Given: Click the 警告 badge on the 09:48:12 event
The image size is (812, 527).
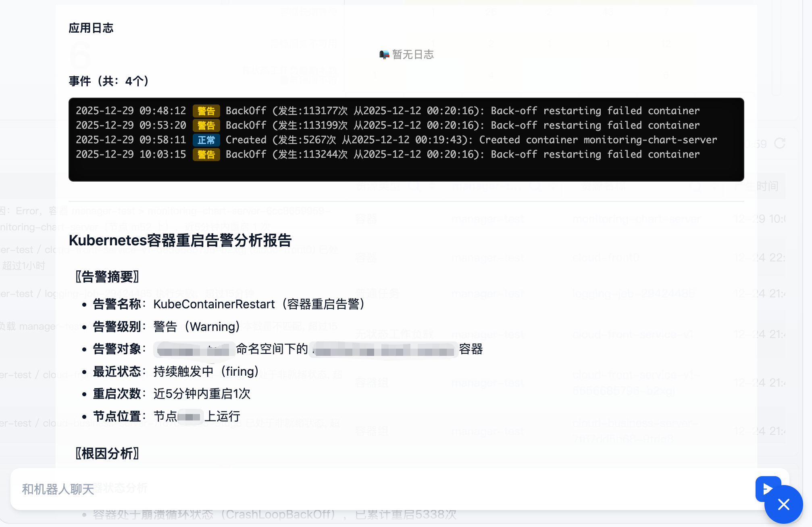Looking at the screenshot, I should point(206,111).
